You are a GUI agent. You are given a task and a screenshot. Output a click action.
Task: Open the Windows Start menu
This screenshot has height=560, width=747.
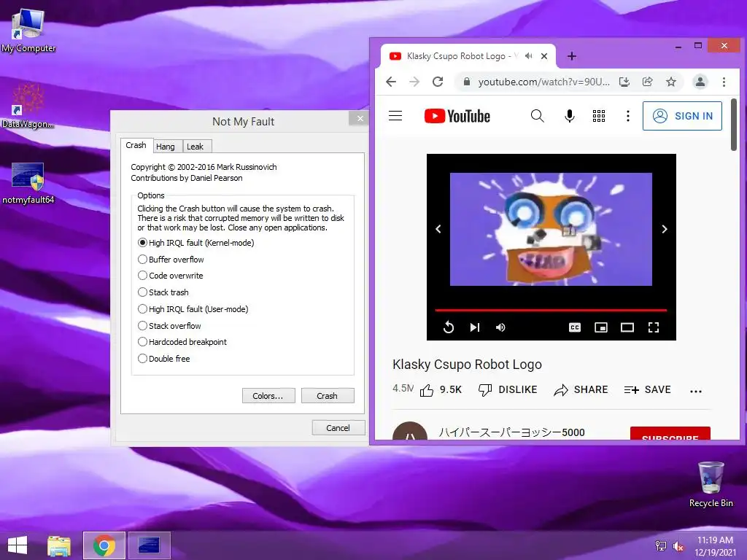tap(18, 545)
